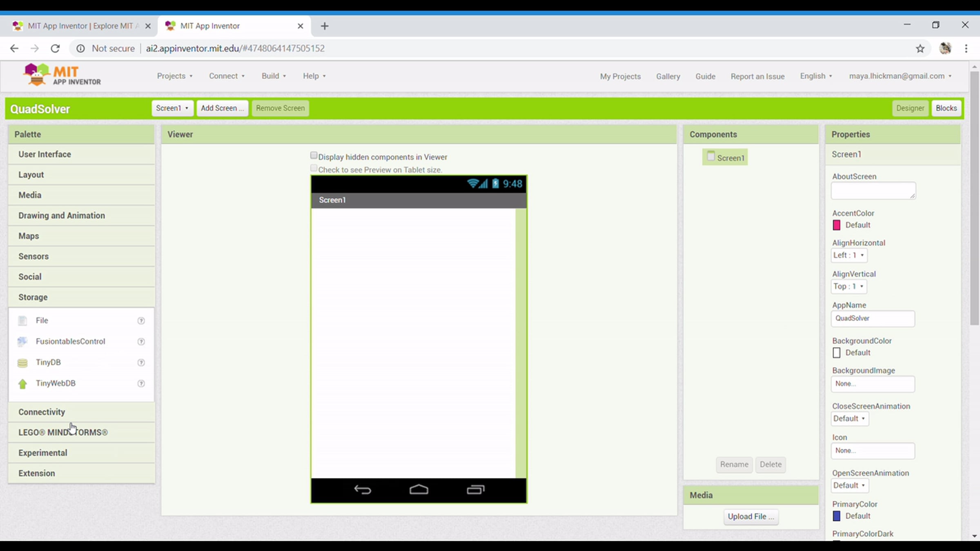Viewport: 980px width, 551px height.
Task: Expand the User Interface palette section
Action: [82, 154]
